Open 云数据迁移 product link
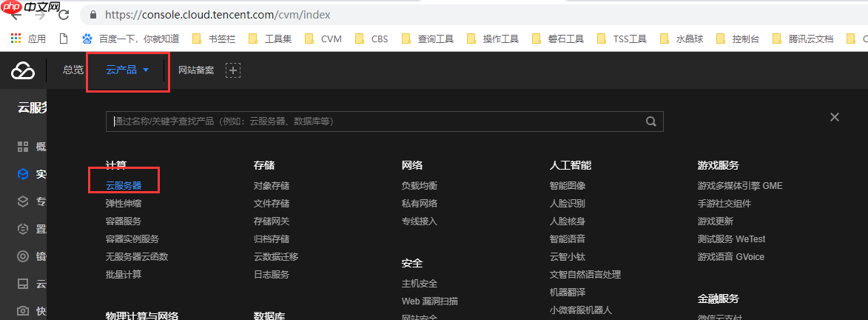Viewport: 868px width, 320px height. (x=276, y=257)
